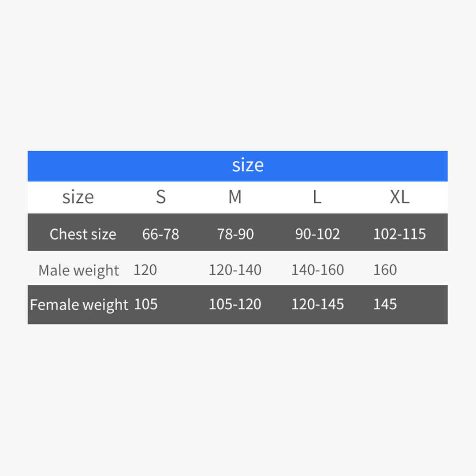Select chest size value 66-78
This screenshot has width=476, height=476.
click(161, 234)
